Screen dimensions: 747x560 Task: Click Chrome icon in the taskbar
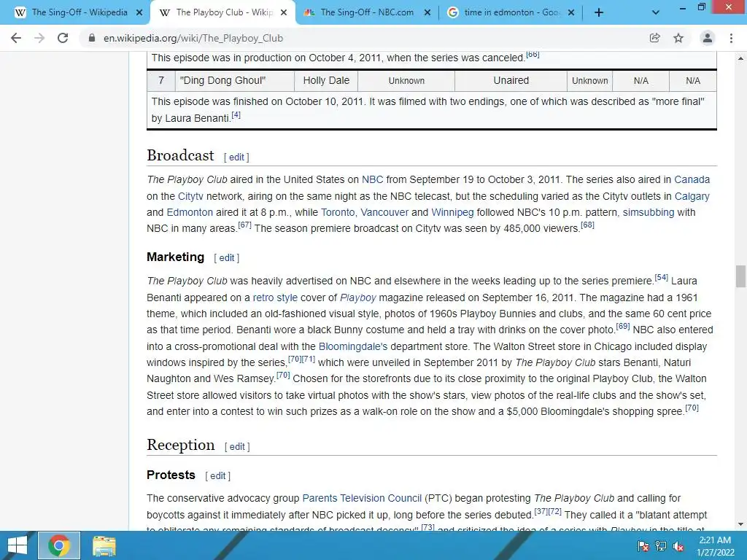pos(59,545)
